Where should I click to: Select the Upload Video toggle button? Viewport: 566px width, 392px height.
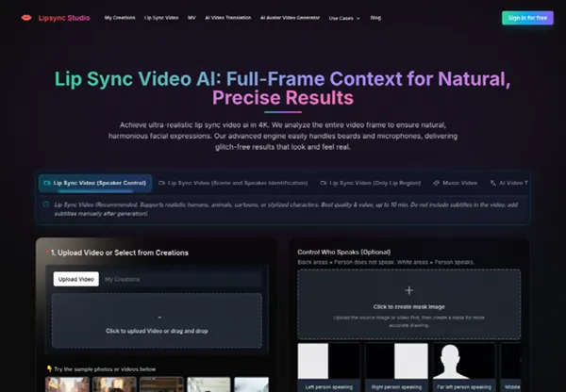76,279
